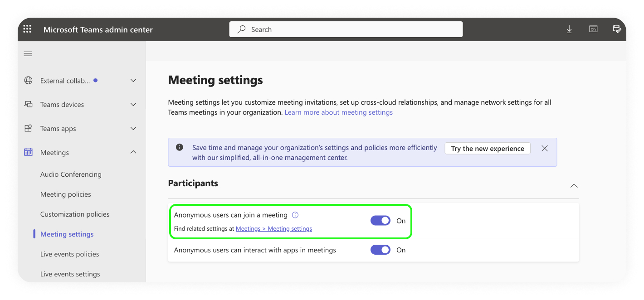Click the feedback icon in top bar

coord(617,29)
